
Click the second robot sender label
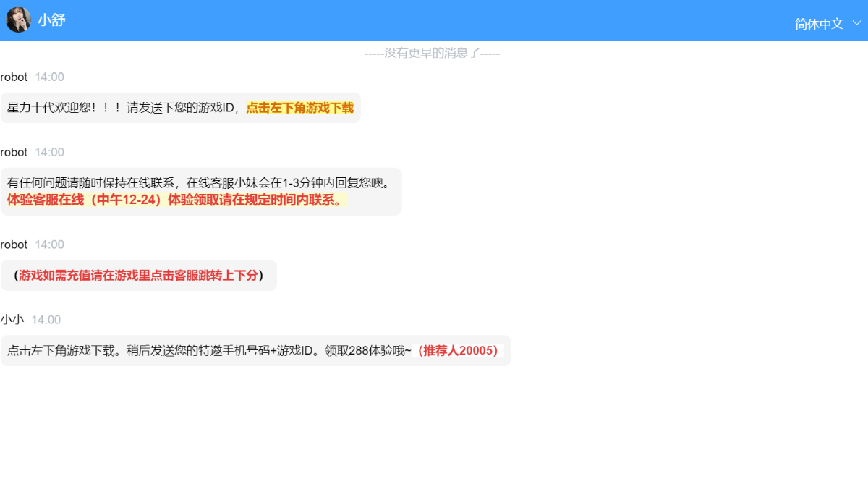13,152
